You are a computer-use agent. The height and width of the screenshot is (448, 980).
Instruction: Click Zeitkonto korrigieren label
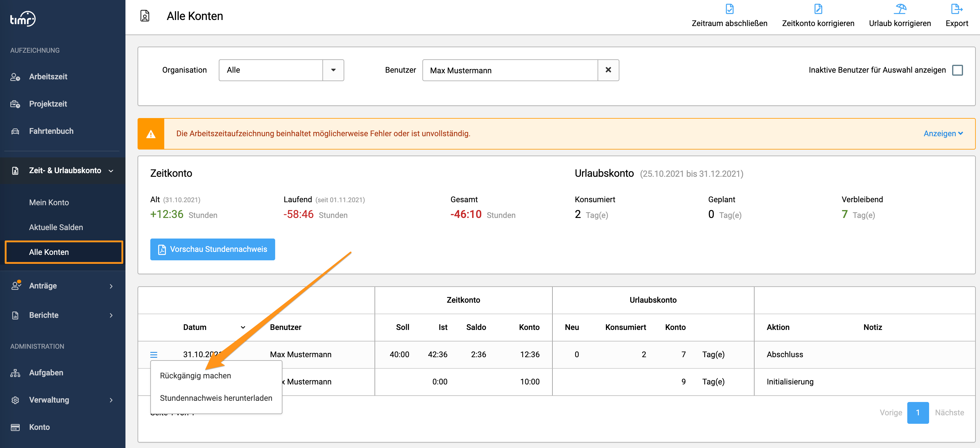(818, 23)
